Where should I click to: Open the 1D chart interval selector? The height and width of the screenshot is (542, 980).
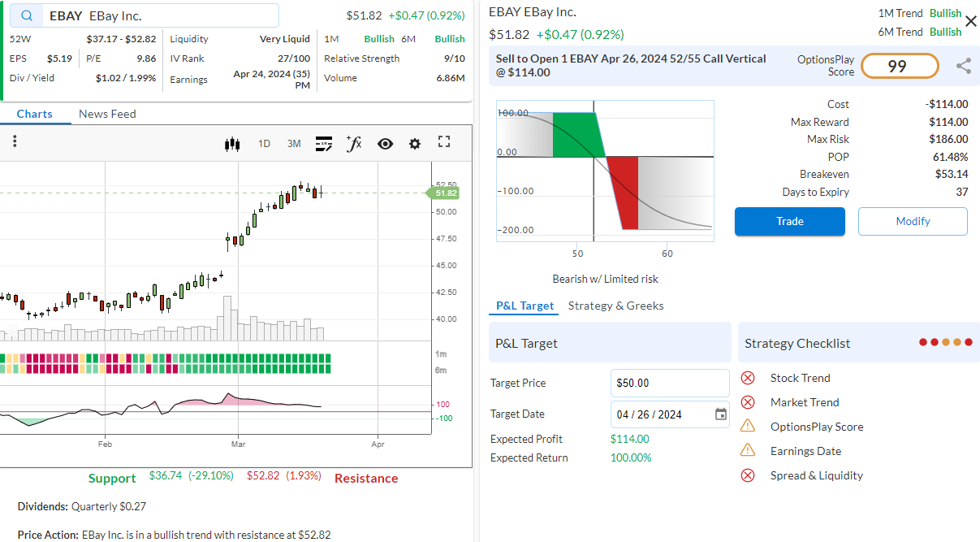click(264, 144)
